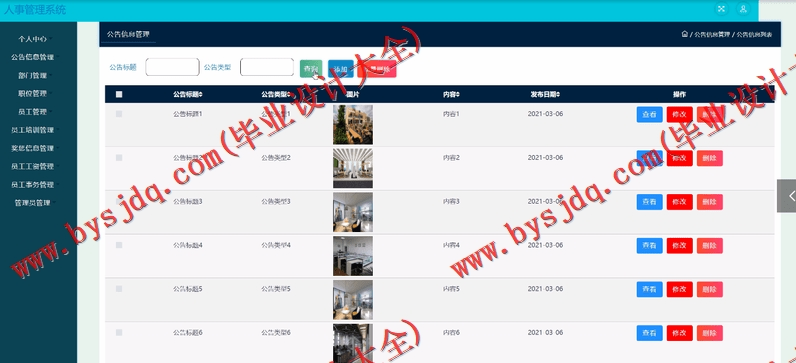
Task: Click the 公告标题4 title cell
Action: coord(188,245)
